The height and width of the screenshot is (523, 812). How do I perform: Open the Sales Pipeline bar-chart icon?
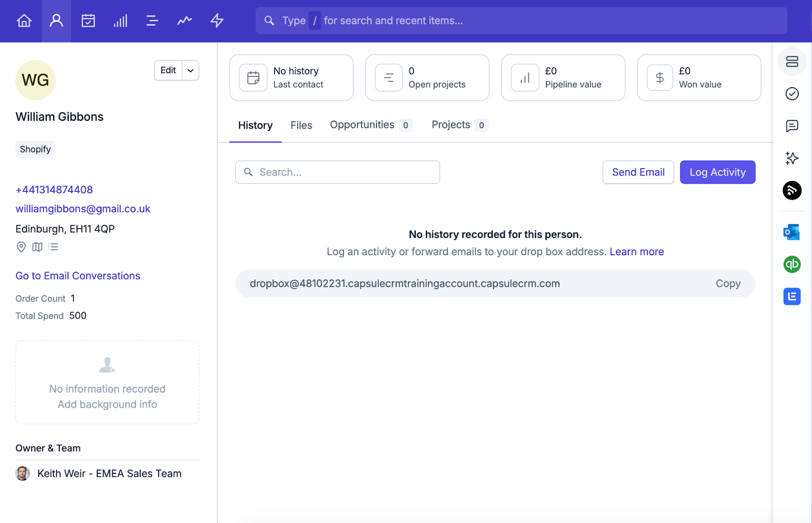[120, 21]
